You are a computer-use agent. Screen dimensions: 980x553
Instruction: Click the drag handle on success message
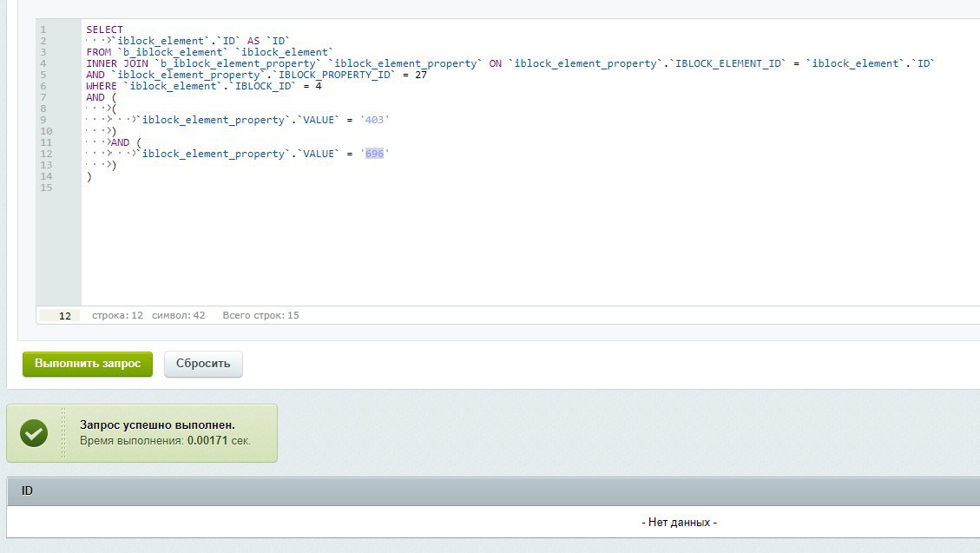[63, 433]
